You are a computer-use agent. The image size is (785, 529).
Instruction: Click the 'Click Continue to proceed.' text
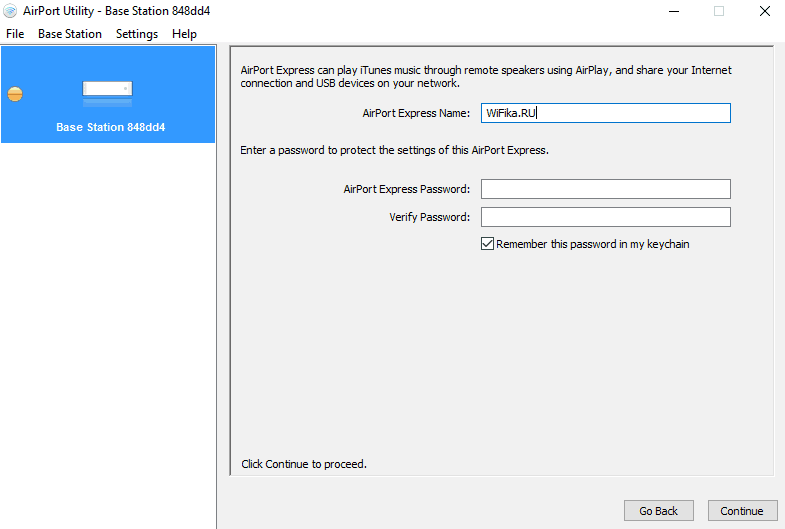pyautogui.click(x=304, y=464)
